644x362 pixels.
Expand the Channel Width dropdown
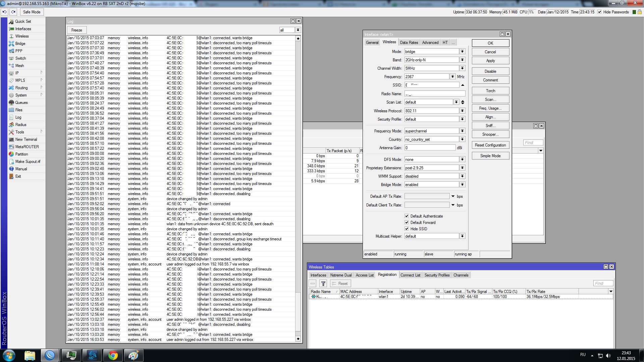[x=462, y=68]
